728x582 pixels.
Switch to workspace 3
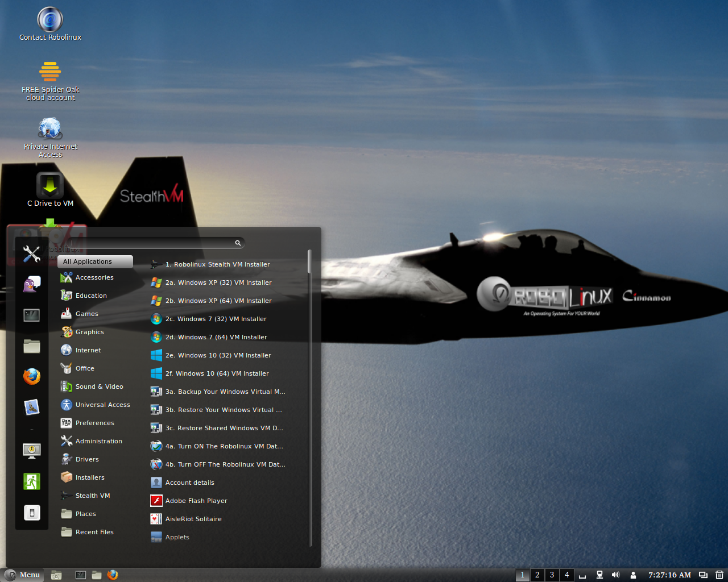552,575
